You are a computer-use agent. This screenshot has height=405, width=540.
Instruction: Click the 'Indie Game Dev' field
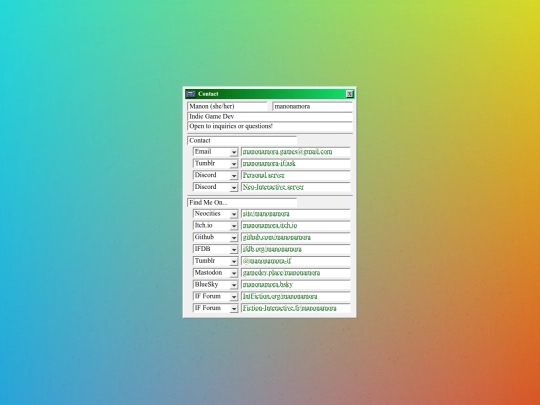pyautogui.click(x=270, y=116)
